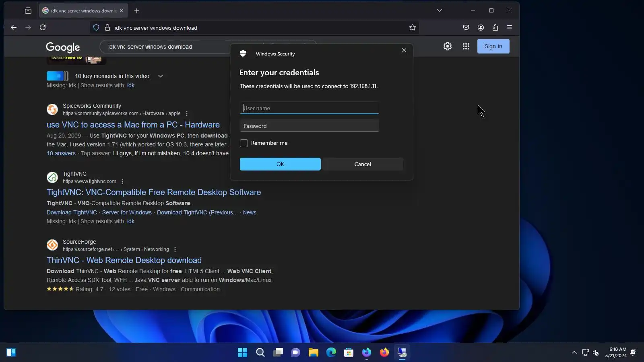
Task: Close the Windows Security dialog
Action: coord(404,50)
